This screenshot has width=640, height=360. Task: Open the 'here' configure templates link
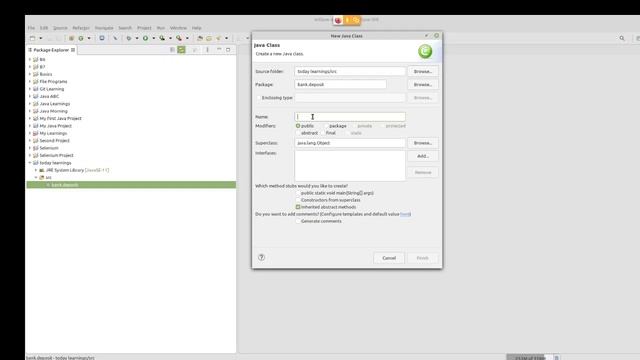pyautogui.click(x=405, y=214)
